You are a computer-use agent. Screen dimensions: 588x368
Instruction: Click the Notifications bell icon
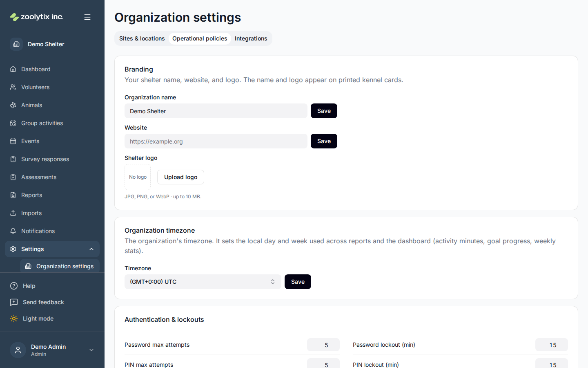13,231
